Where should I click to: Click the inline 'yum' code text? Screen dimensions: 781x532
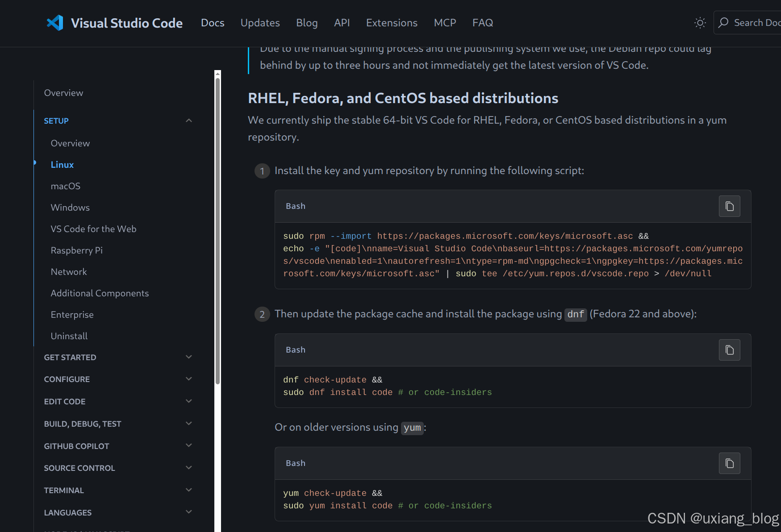tap(412, 428)
